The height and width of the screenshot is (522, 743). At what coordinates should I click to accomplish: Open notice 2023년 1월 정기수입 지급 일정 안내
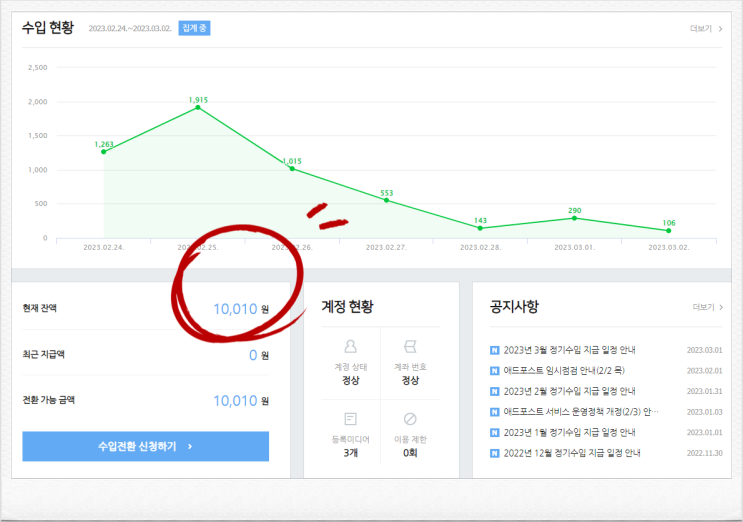(x=570, y=432)
